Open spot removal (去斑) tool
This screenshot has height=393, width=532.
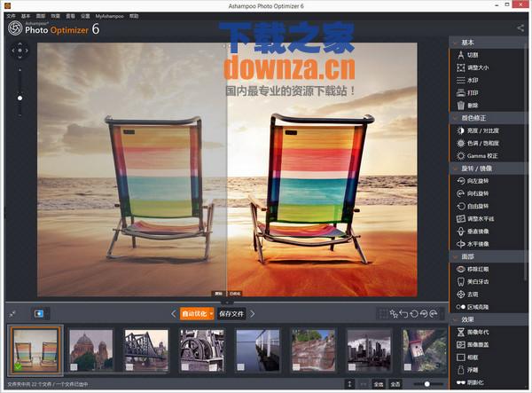coord(467,295)
